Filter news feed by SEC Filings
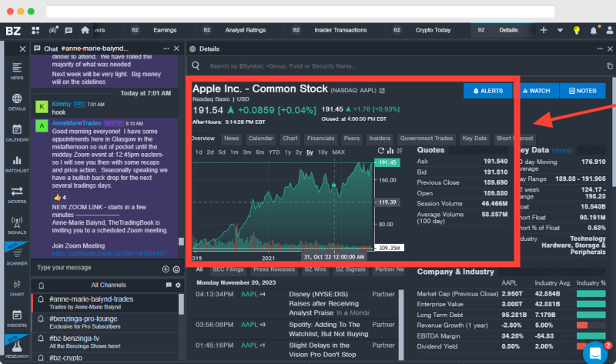616x364 pixels. point(228,269)
